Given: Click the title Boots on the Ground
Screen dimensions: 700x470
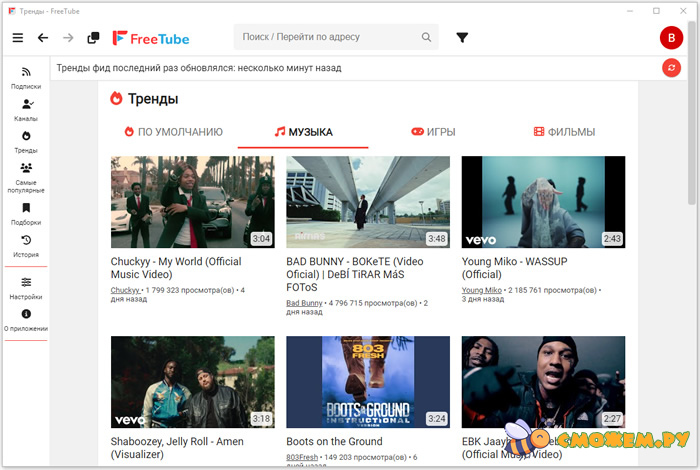Looking at the screenshot, I should pos(334,441).
